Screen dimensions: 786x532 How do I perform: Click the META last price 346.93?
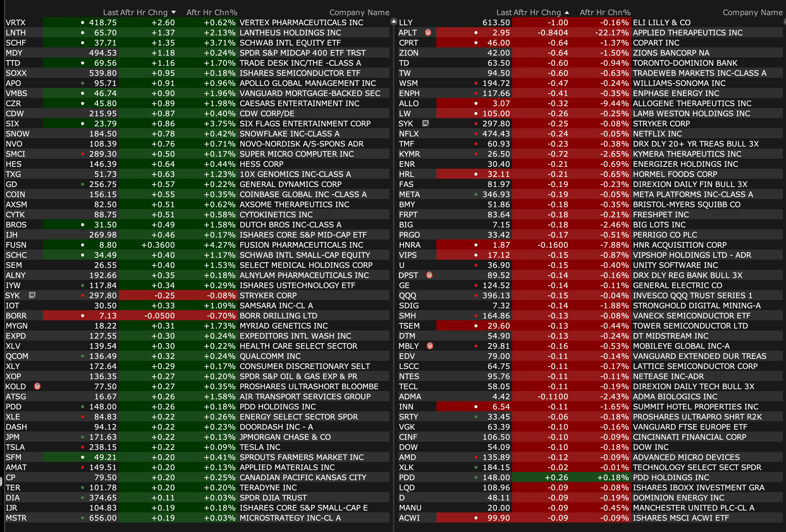[x=496, y=194]
